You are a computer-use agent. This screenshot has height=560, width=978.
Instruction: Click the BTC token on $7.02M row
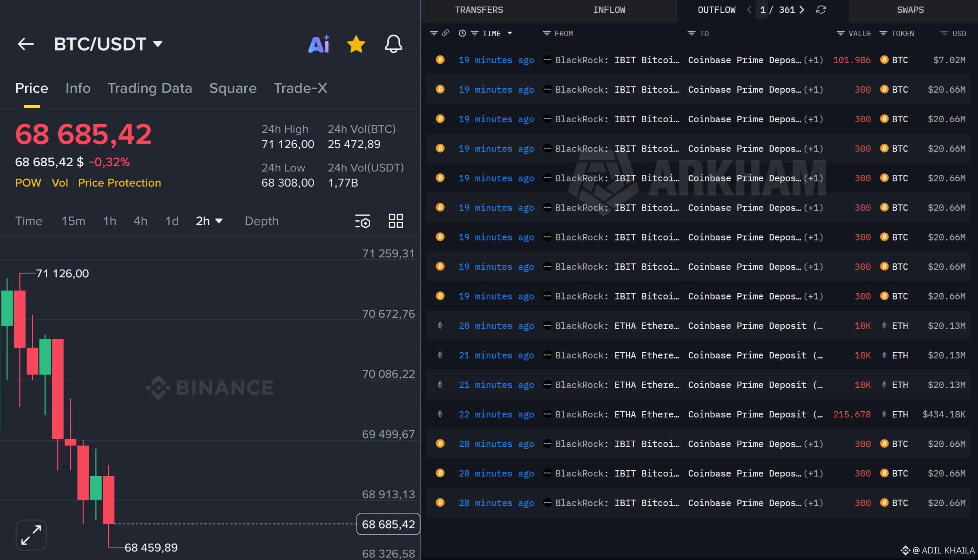[894, 60]
